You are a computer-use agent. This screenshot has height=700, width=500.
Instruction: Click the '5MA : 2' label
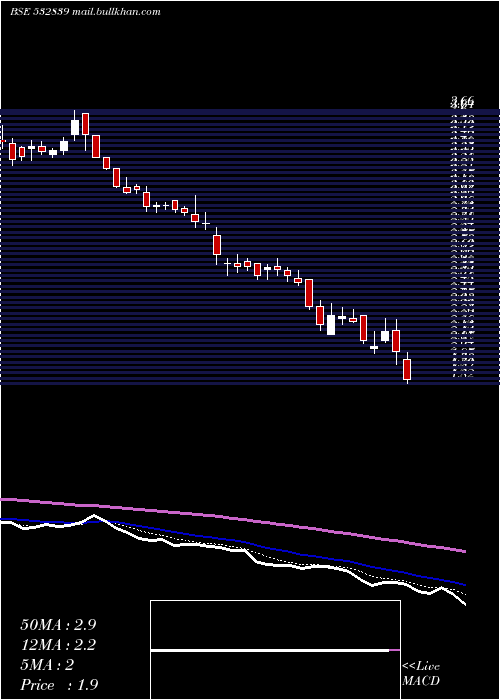coord(47,665)
